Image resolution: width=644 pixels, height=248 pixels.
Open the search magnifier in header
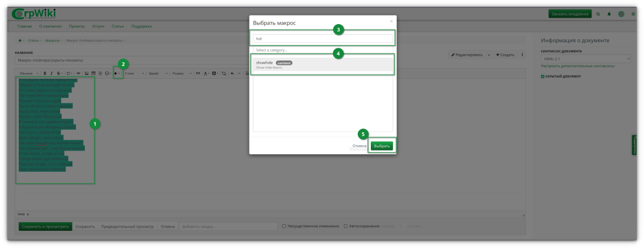point(598,14)
